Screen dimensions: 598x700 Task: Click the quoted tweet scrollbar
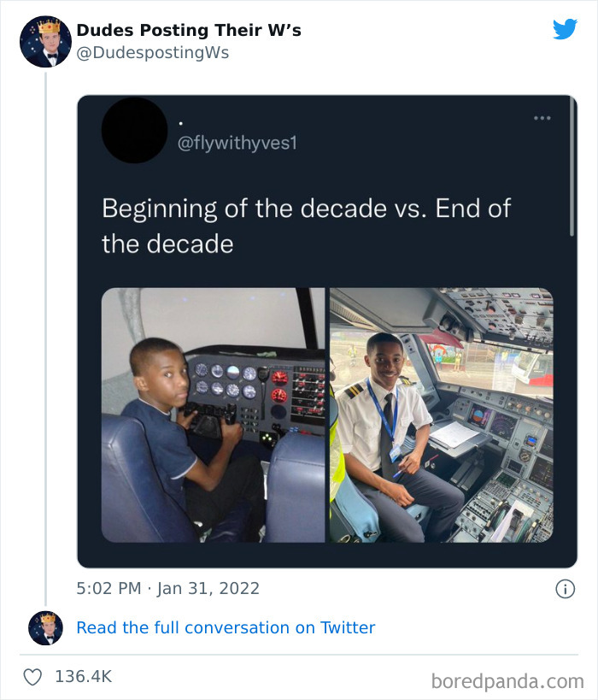tap(572, 171)
